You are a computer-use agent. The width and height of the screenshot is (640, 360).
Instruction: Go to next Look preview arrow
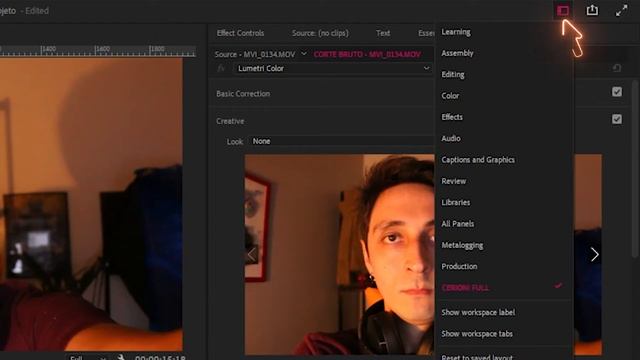(x=595, y=255)
